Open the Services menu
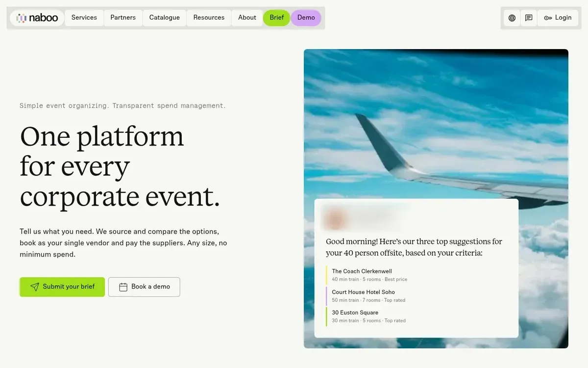The image size is (588, 368). point(84,18)
